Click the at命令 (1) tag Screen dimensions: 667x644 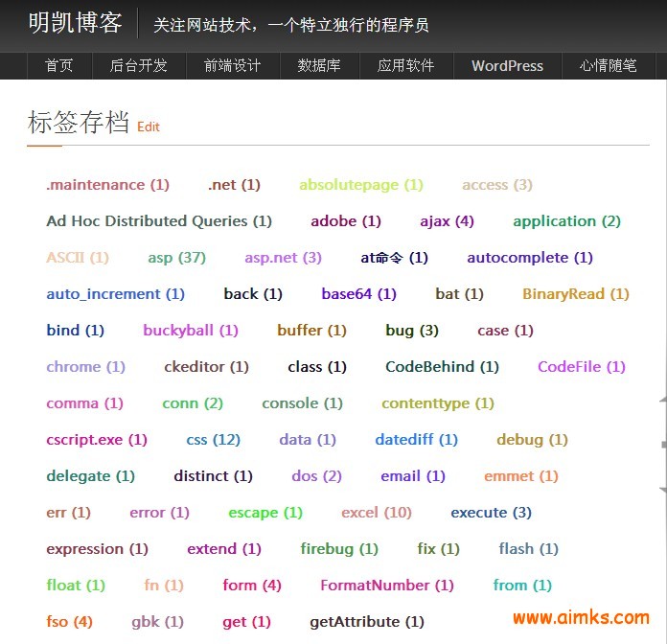click(x=394, y=258)
